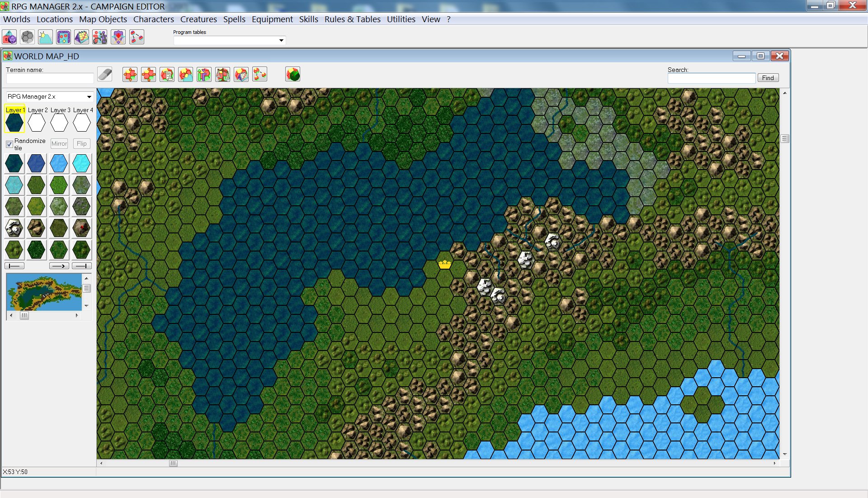Pick the snowy white mountain tile

[14, 228]
